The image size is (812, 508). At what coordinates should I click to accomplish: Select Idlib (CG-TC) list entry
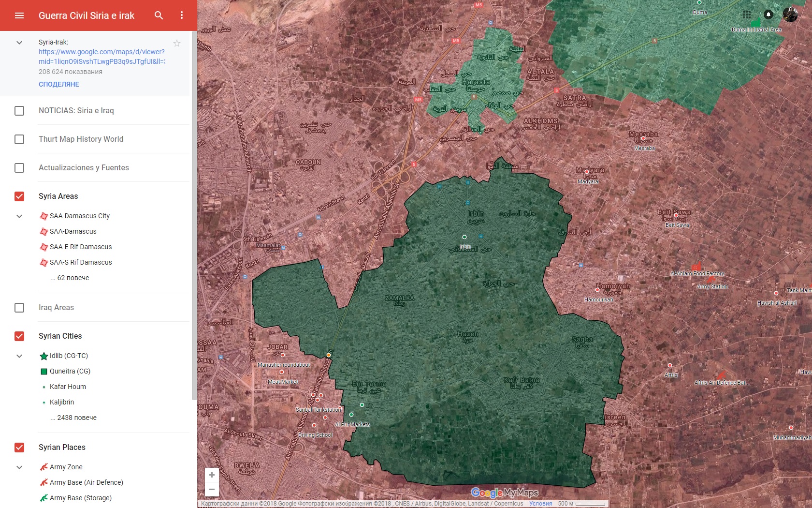pyautogui.click(x=69, y=356)
